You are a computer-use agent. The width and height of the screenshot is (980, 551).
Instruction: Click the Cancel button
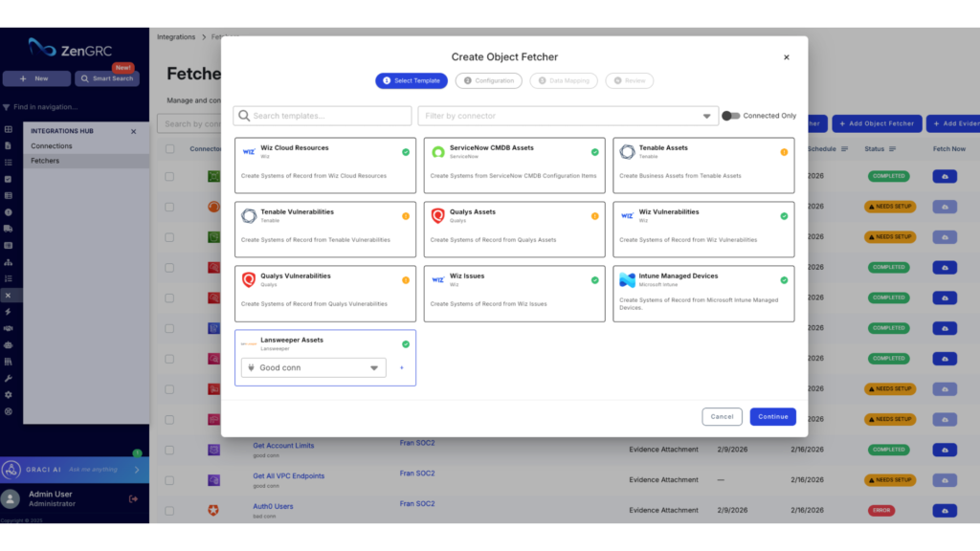pyautogui.click(x=722, y=417)
